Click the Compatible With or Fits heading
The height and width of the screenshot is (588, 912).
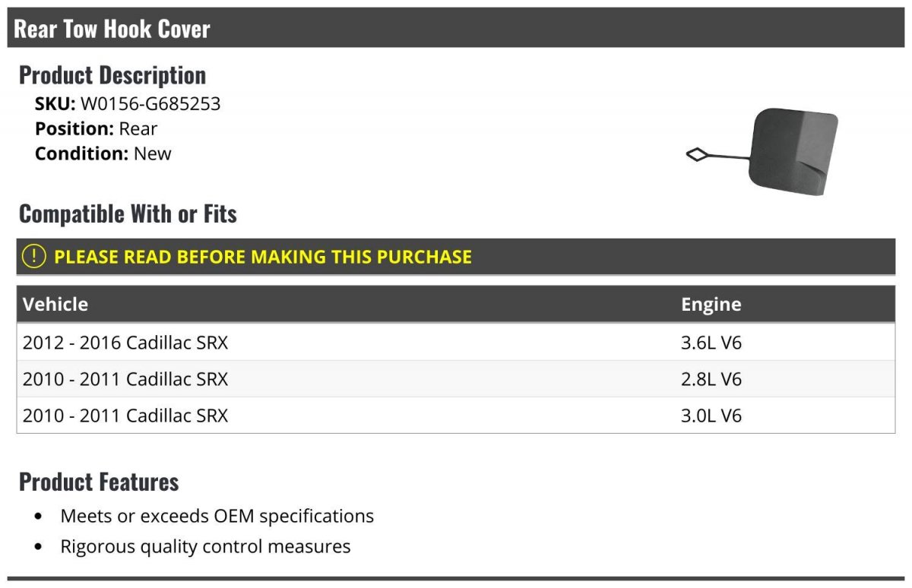[x=128, y=214]
